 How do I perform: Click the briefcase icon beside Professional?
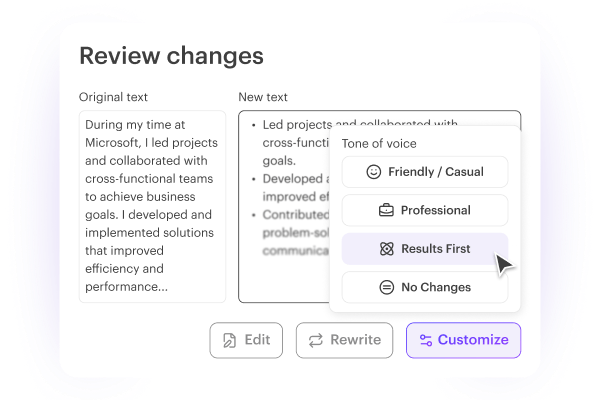pos(385,210)
